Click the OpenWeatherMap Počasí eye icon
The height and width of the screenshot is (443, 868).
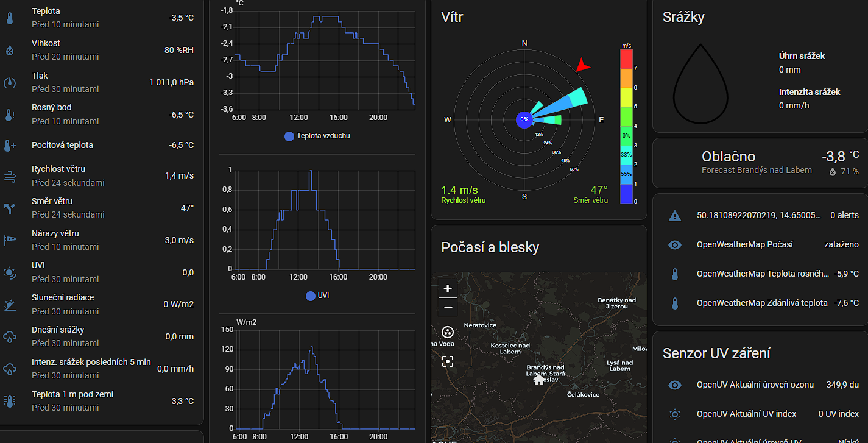click(x=674, y=244)
